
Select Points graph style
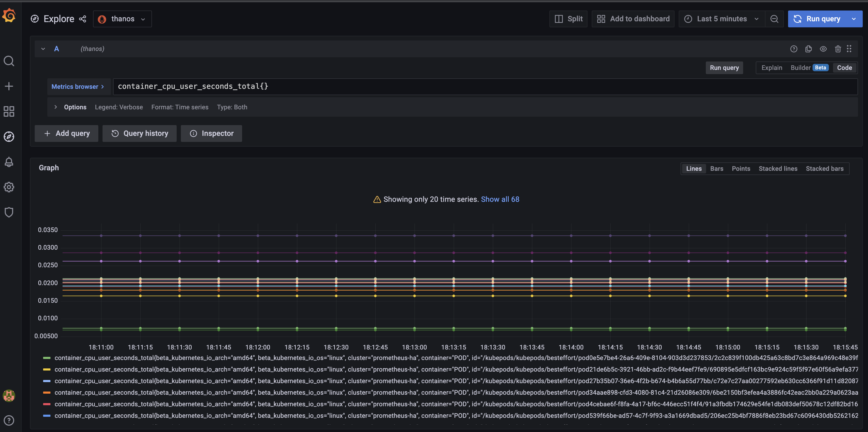[x=741, y=169]
